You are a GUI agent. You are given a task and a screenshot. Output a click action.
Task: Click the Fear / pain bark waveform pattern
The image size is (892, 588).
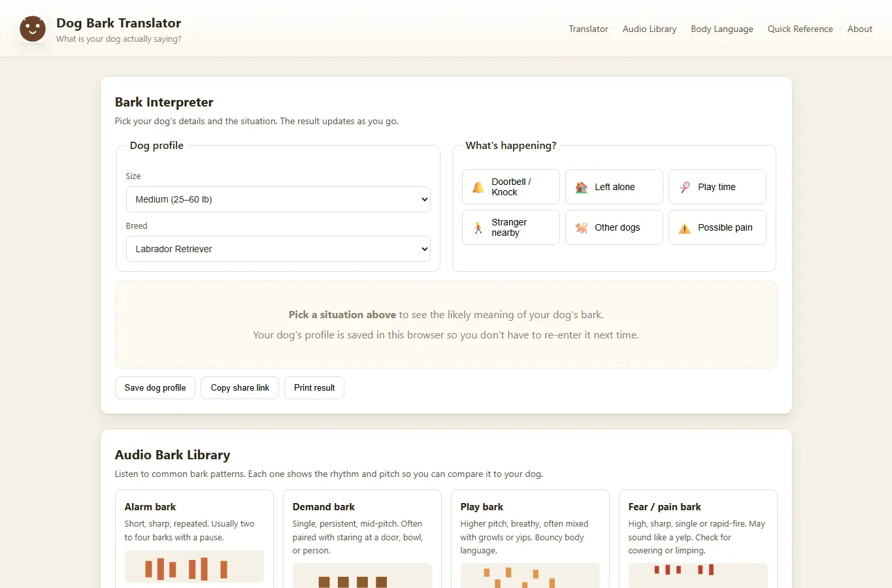[698, 576]
